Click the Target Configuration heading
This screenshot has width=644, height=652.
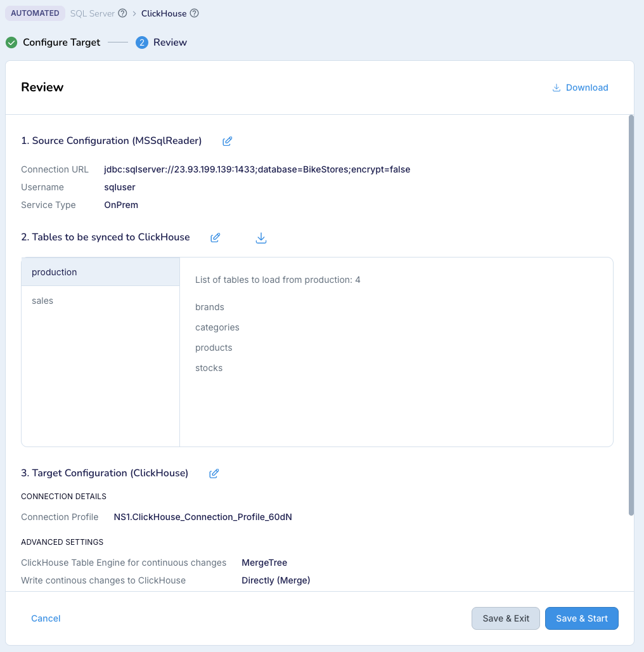click(x=105, y=473)
